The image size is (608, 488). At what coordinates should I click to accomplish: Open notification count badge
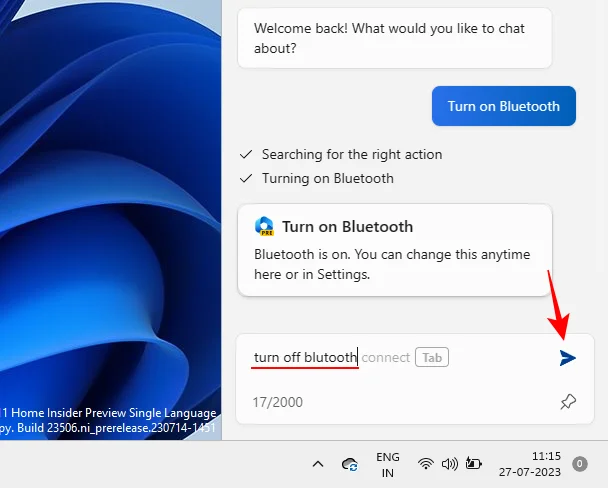pyautogui.click(x=580, y=464)
